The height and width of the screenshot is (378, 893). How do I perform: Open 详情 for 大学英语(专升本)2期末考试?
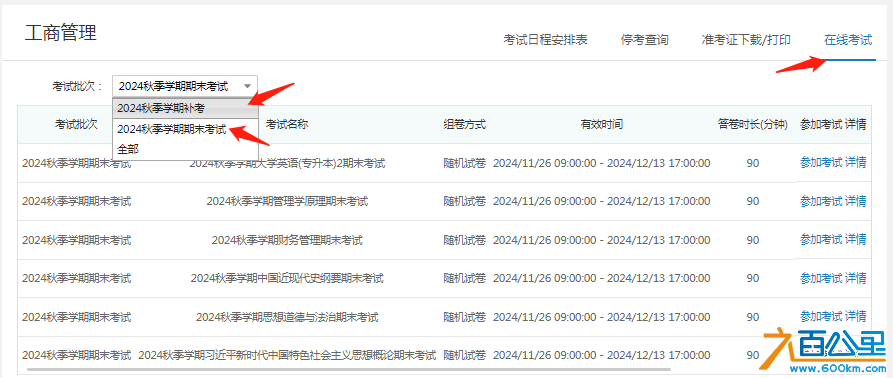point(855,163)
